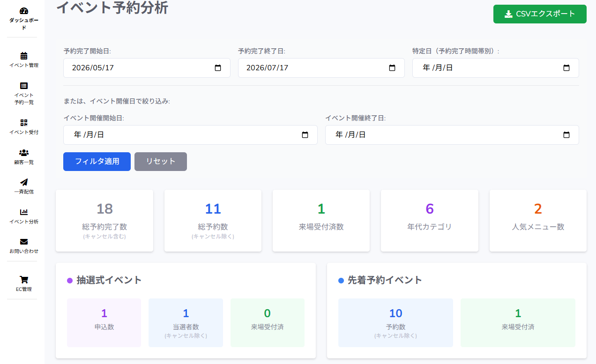Open the 顧客一覧 people icon
This screenshot has height=364, width=596.
[x=24, y=153]
